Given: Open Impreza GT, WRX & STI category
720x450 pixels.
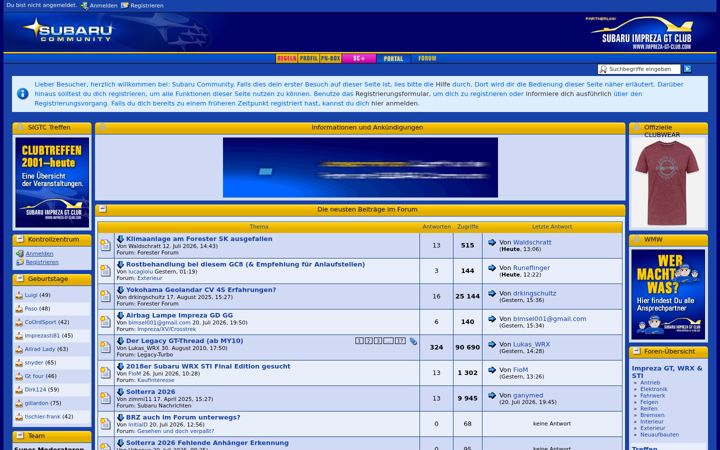Looking at the screenshot, I should click(667, 372).
